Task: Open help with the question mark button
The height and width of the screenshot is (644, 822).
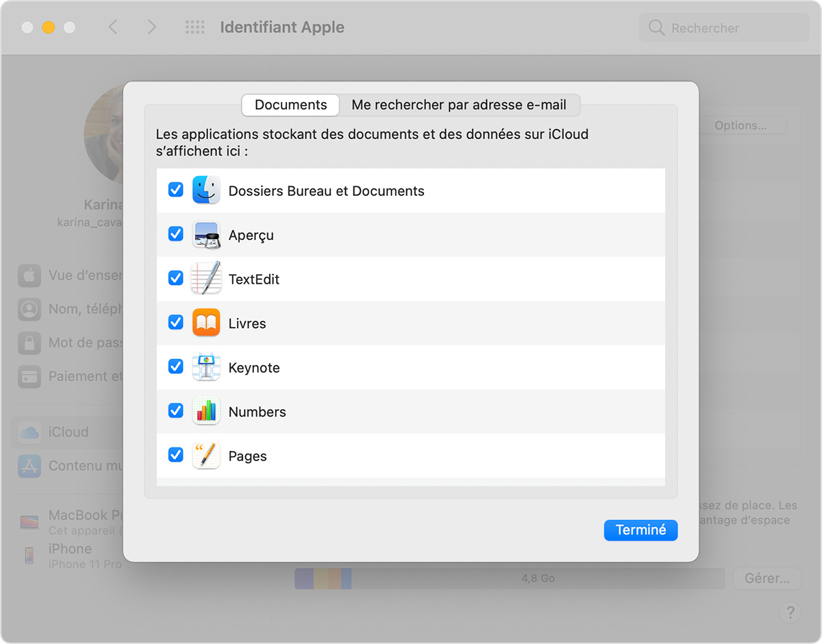Action: pyautogui.click(x=790, y=612)
